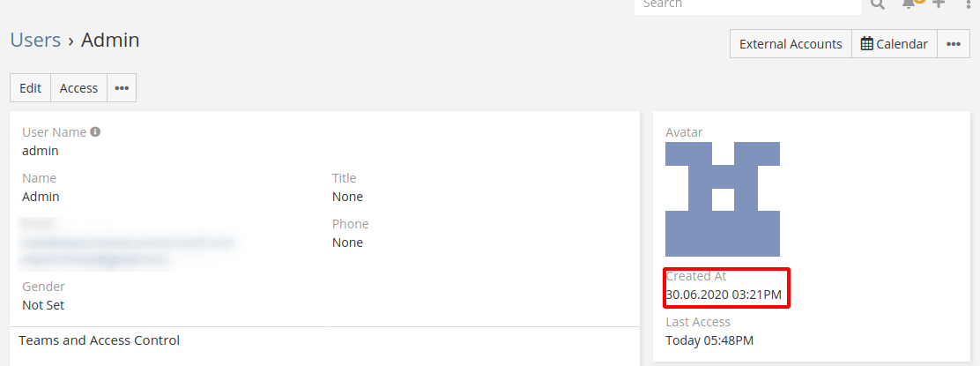Go to the Users breadcrumb link

click(x=35, y=40)
